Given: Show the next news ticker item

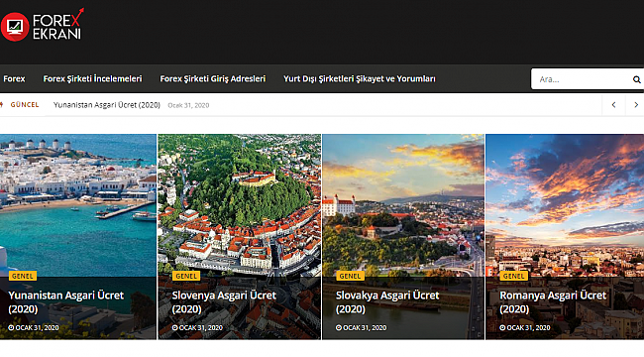Looking at the screenshot, I should (635, 105).
